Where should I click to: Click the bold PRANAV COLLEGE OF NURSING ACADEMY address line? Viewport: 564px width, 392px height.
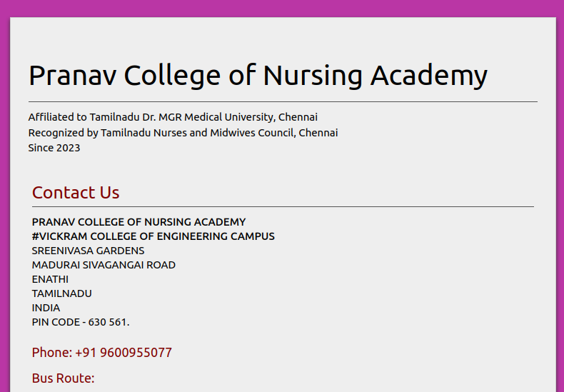pyautogui.click(x=139, y=222)
